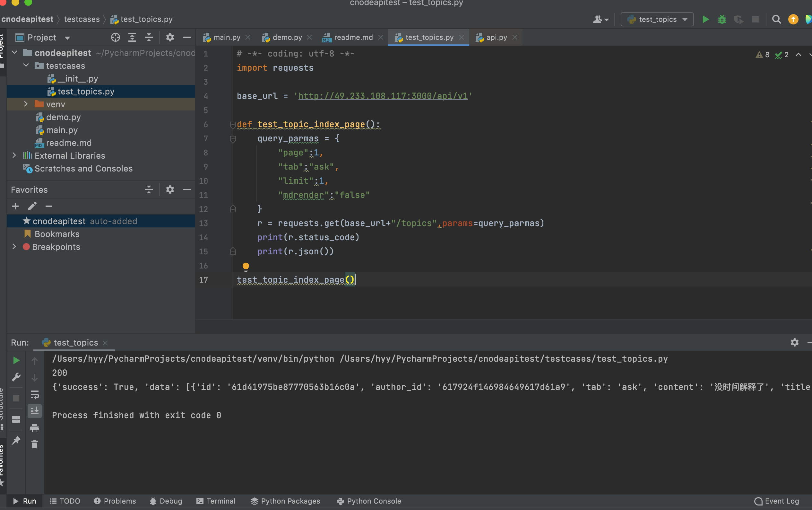Image resolution: width=812 pixels, height=510 pixels.
Task: Open Favorites panel settings gear
Action: tap(170, 189)
